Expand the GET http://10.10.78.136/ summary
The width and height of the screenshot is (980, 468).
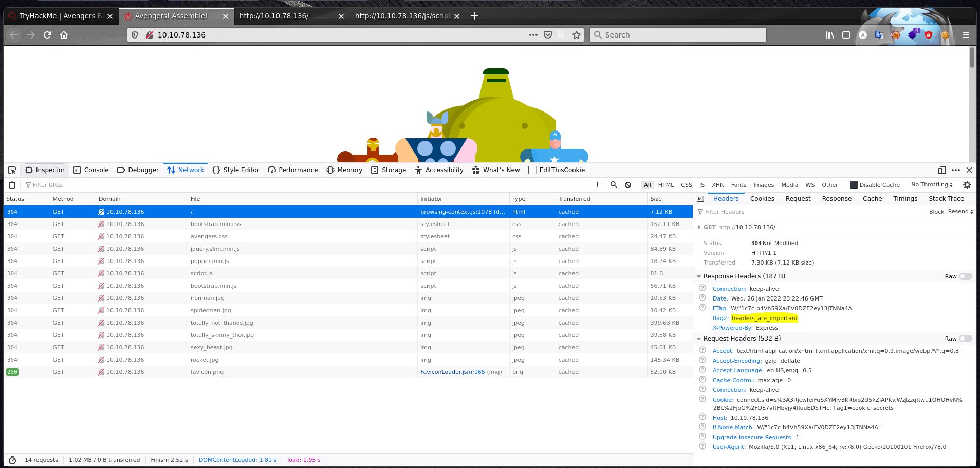click(x=699, y=227)
